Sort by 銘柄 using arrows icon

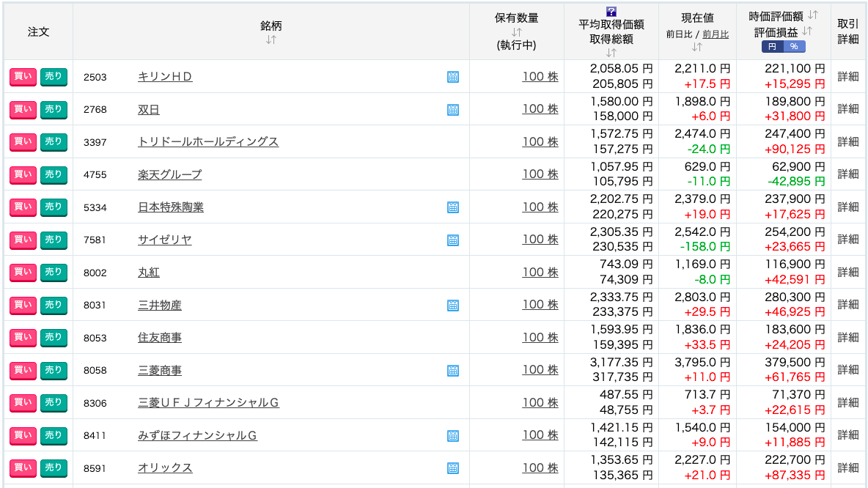271,40
